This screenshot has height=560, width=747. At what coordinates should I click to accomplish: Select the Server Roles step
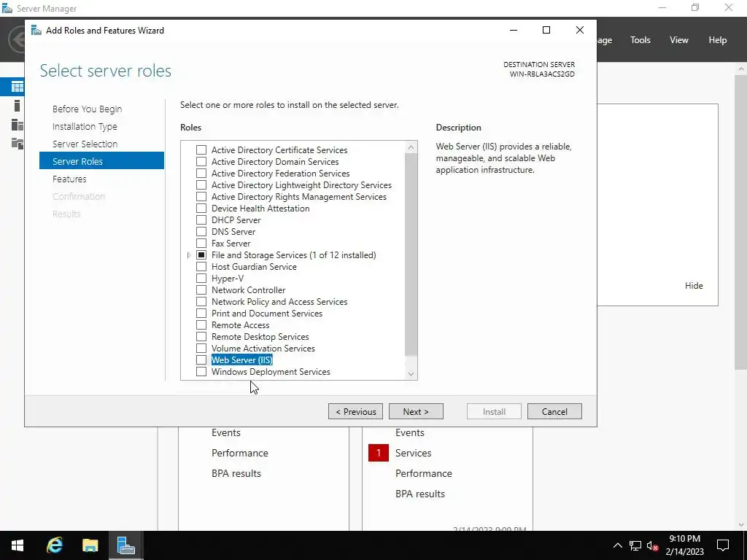[101, 161]
